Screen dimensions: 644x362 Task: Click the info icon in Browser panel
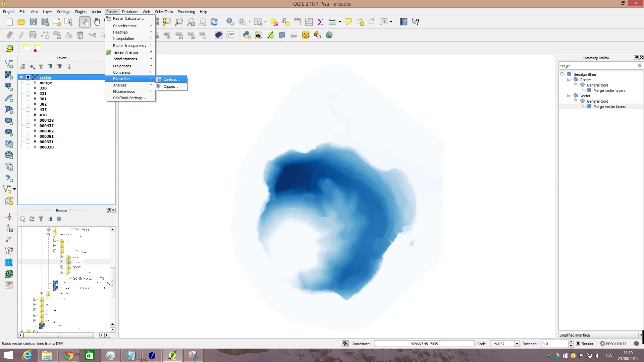[59, 219]
